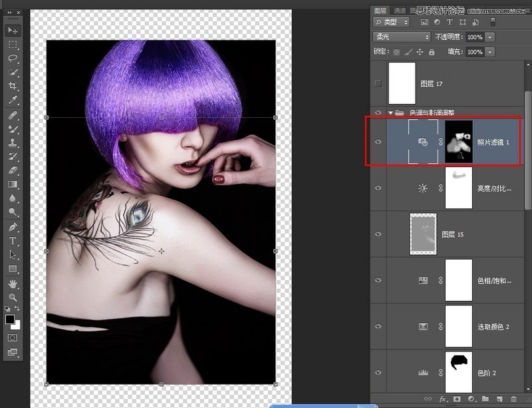The image size is (532, 408).
Task: Click the Create new layer icon
Action: [501, 400]
